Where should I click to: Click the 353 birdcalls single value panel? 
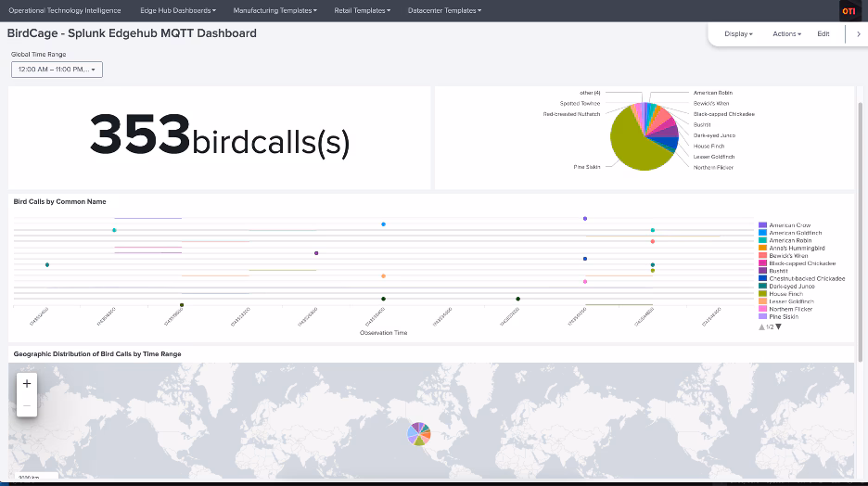tap(220, 137)
